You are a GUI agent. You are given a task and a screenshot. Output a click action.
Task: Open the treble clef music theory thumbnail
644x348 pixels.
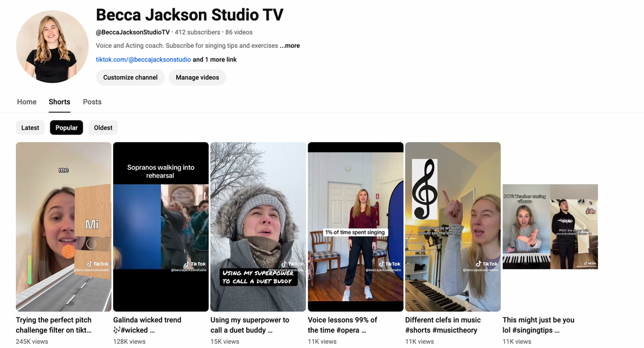click(453, 227)
